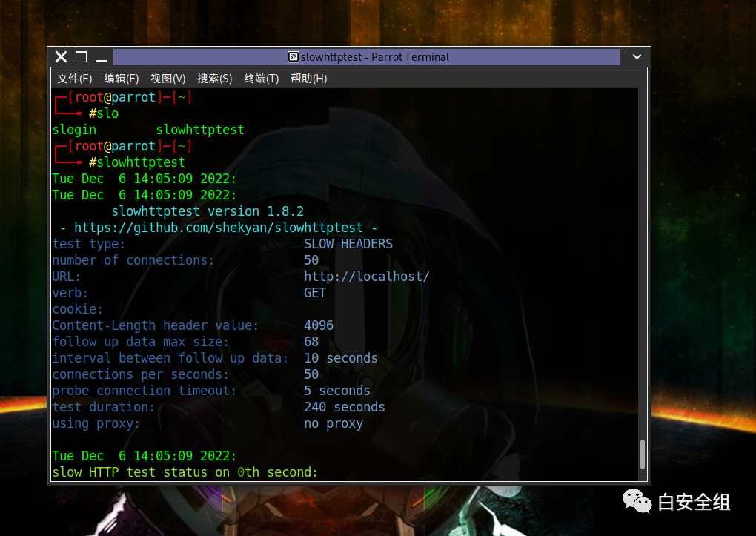756x536 pixels.
Task: Open the 搜索(S) menu
Action: coord(214,79)
